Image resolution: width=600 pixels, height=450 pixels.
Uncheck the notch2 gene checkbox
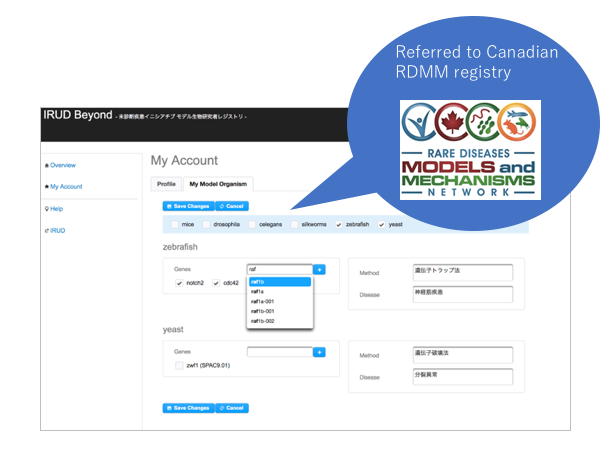click(x=179, y=283)
